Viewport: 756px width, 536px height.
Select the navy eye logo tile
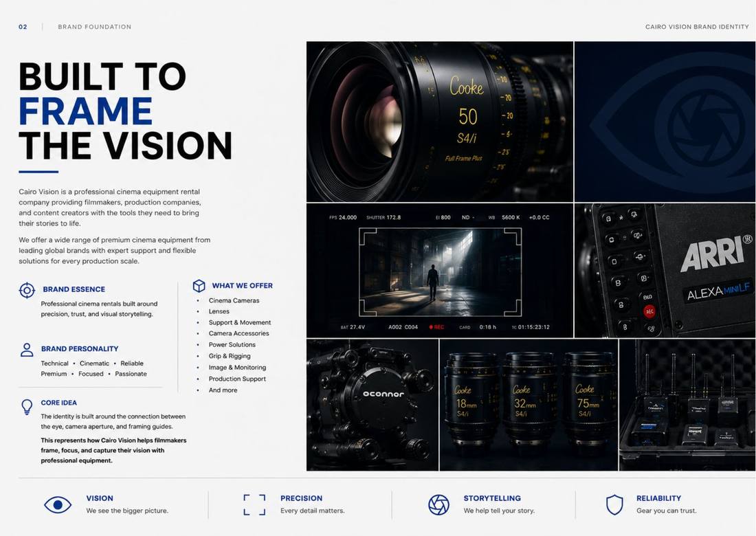[x=665, y=122]
